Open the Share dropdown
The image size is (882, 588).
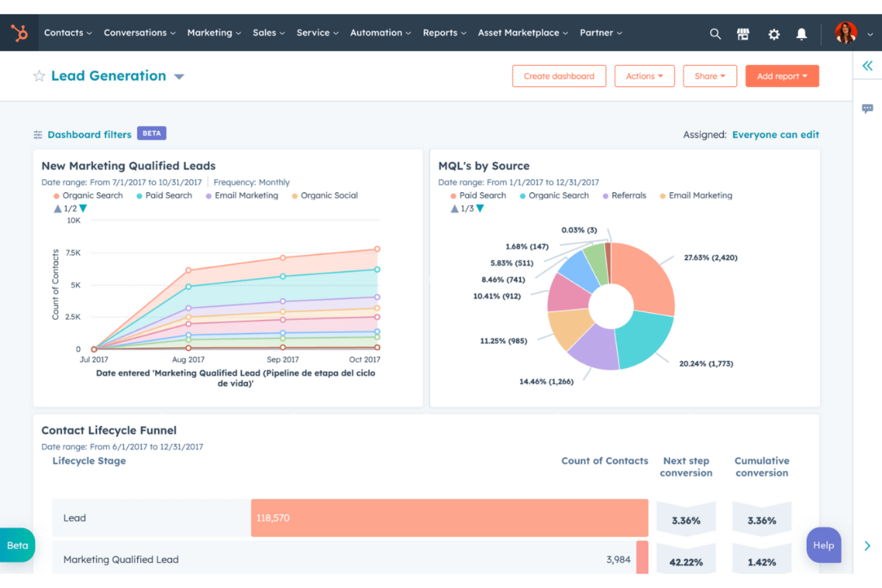710,76
